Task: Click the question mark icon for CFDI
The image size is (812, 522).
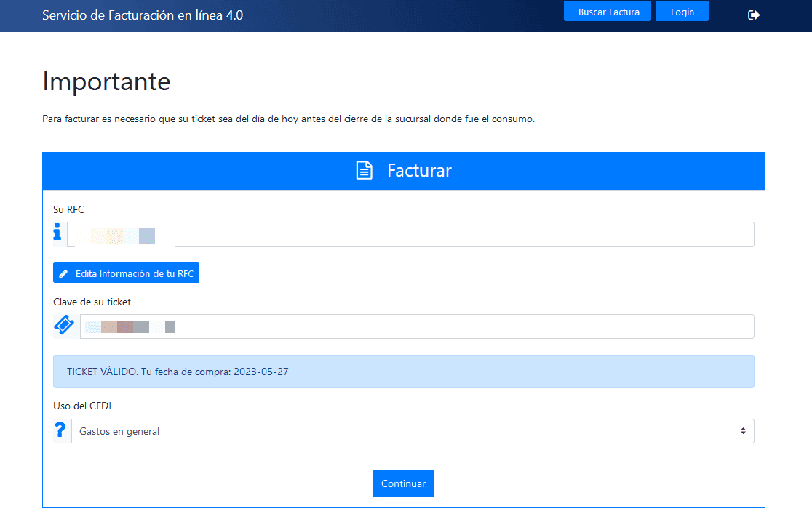Action: pos(60,430)
